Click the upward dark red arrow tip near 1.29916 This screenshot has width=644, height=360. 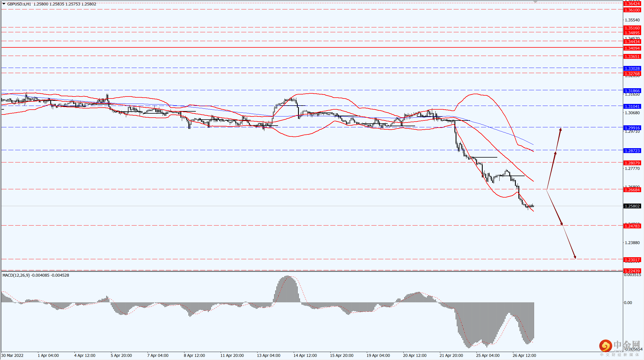tap(561, 129)
